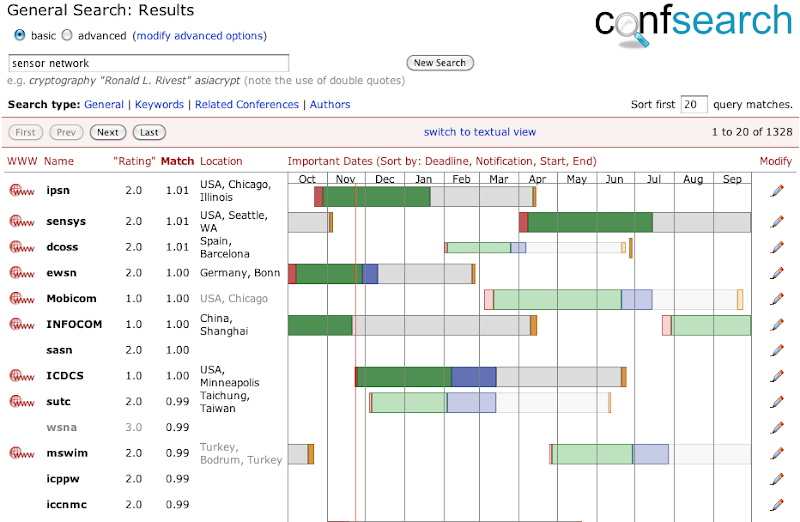The width and height of the screenshot is (800, 522).
Task: Sort important dates by Notification
Action: click(x=504, y=161)
